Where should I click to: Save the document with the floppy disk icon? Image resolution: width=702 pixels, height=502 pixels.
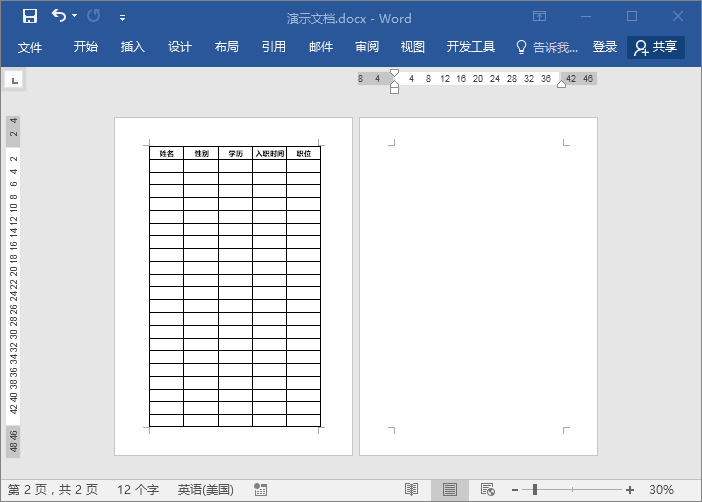[x=29, y=16]
